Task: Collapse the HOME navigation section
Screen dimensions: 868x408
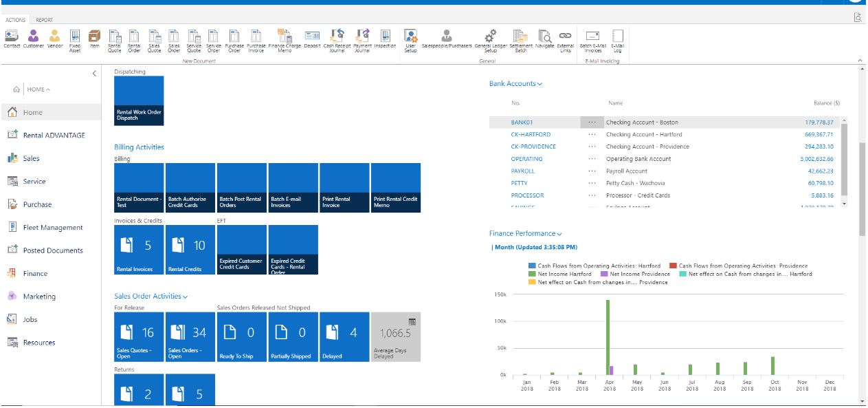Action: tap(48, 88)
